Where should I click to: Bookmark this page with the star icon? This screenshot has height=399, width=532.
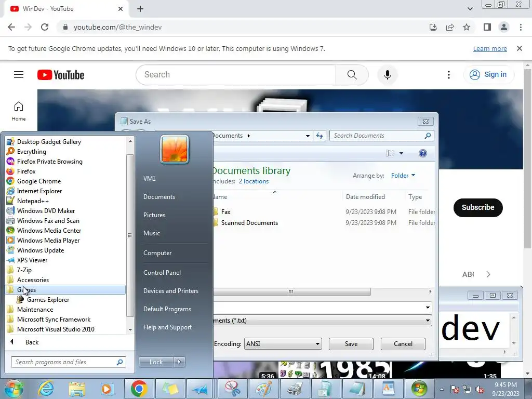467,27
